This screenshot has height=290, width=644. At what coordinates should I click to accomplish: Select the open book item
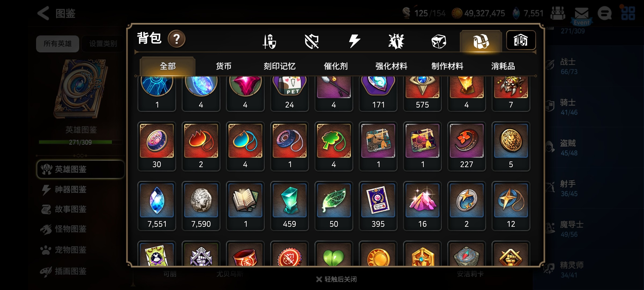coord(245,206)
